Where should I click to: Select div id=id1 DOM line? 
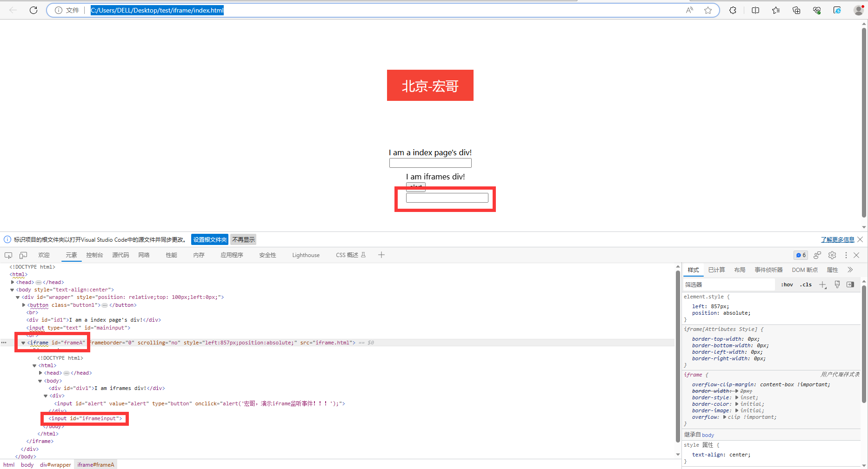tap(93, 320)
